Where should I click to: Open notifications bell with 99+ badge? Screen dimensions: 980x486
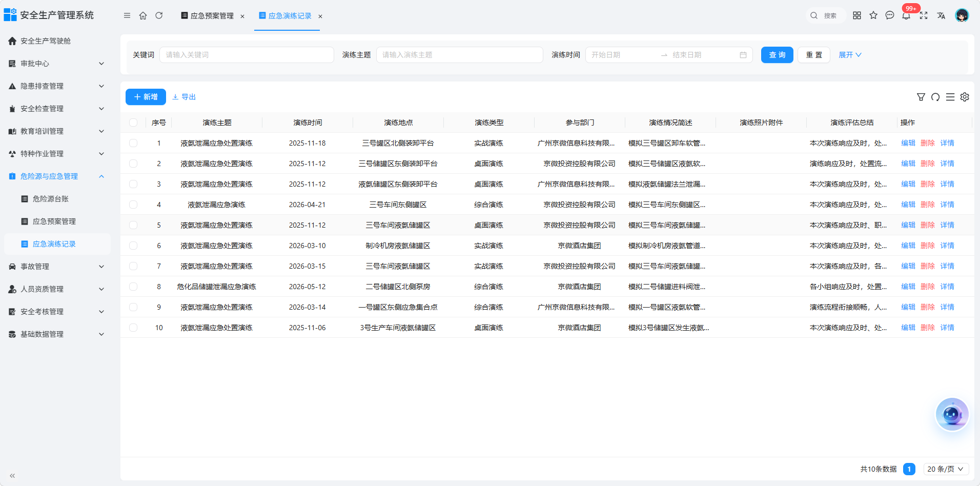[906, 15]
